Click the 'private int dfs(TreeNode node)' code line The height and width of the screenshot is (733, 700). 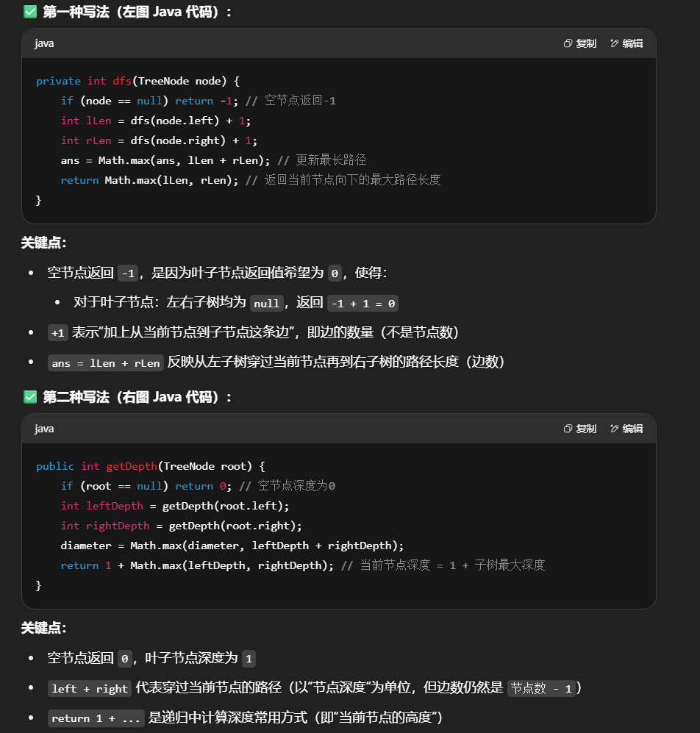(137, 81)
